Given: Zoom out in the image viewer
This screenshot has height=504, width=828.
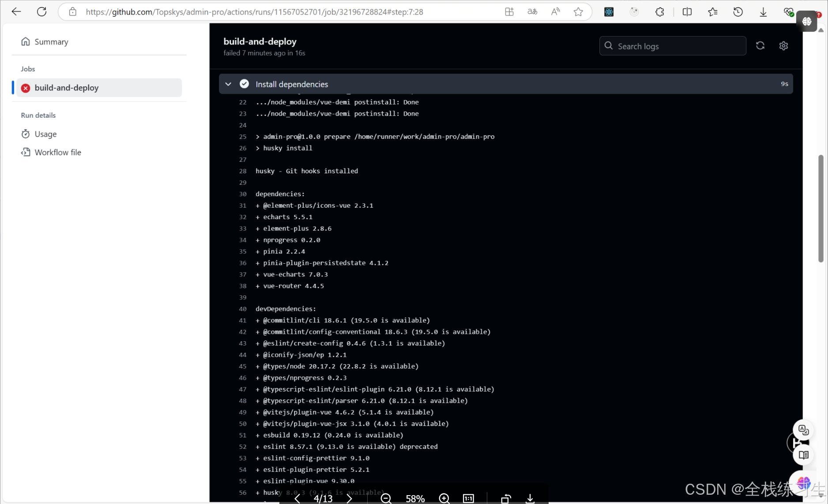Looking at the screenshot, I should tap(386, 498).
